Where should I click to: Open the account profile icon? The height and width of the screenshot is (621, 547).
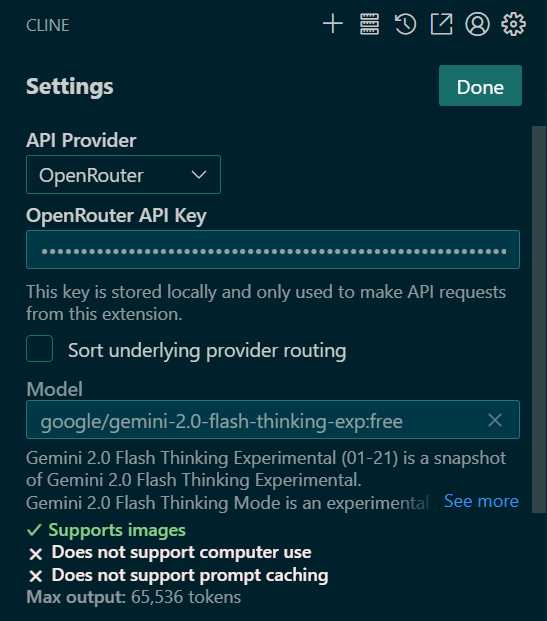[x=477, y=24]
